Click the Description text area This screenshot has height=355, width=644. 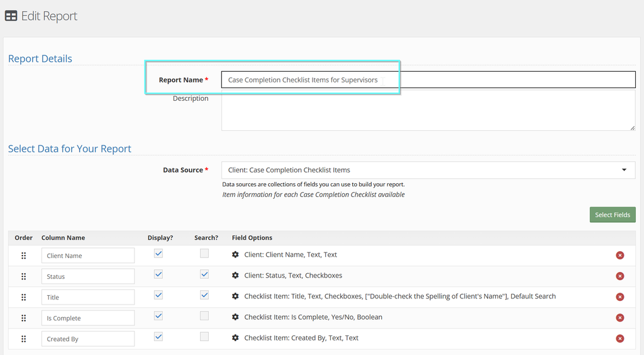428,111
